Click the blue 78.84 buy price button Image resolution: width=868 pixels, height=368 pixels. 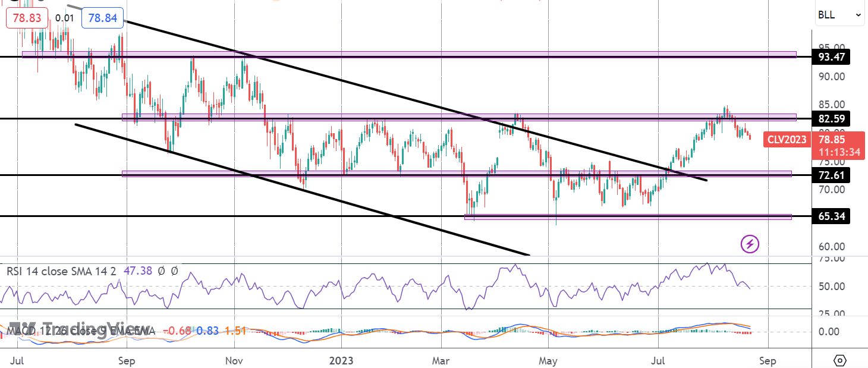103,18
